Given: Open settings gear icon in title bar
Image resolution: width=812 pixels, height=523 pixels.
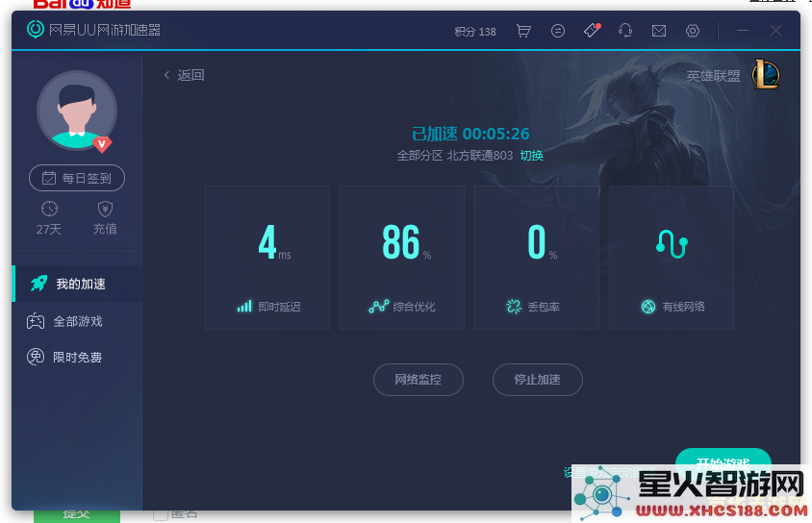Looking at the screenshot, I should pos(693,31).
